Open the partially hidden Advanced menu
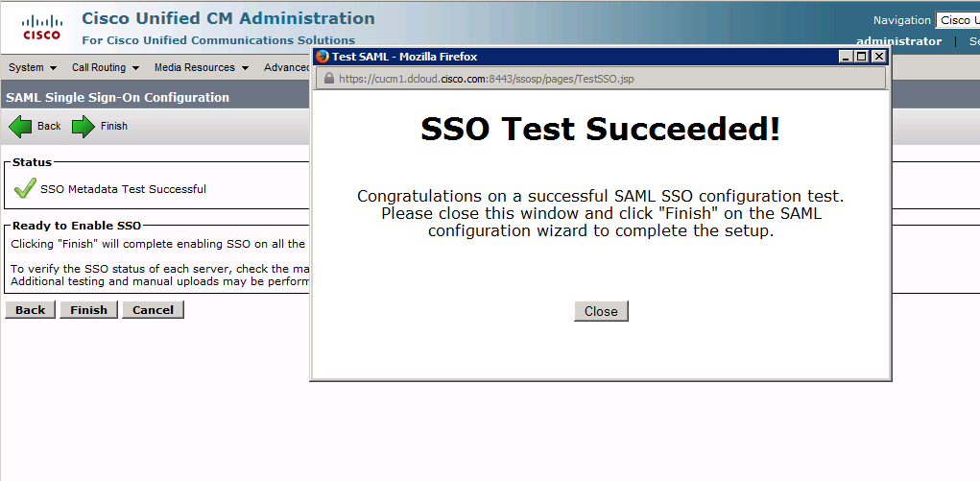Screen dimensions: 980x481 point(286,67)
